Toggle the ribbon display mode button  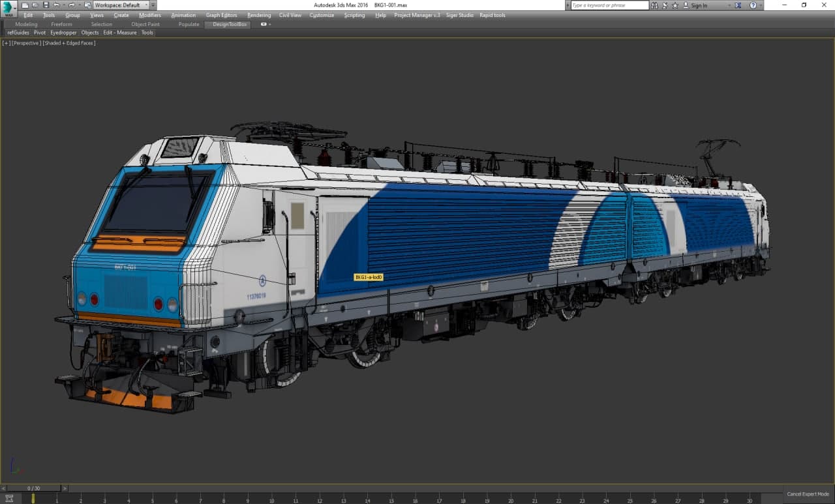264,24
